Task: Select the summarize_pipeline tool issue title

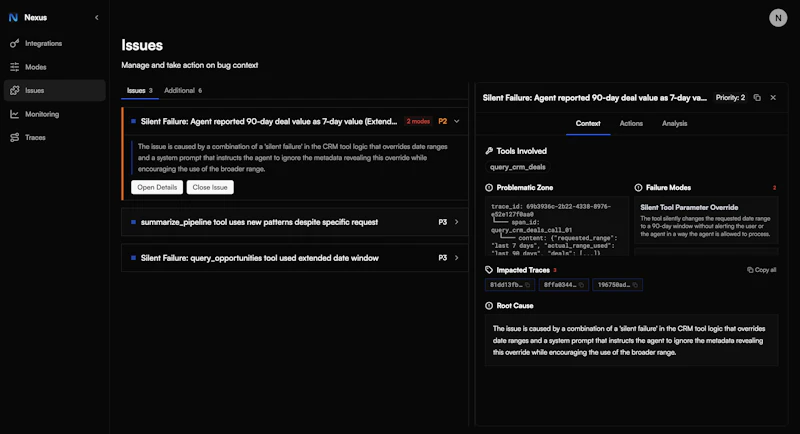Action: click(259, 222)
